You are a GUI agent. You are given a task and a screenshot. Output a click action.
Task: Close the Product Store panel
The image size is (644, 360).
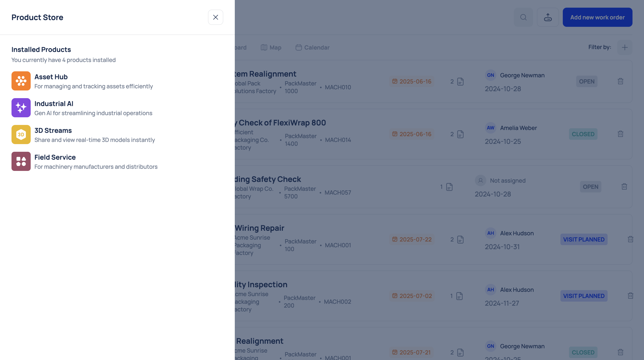(215, 17)
